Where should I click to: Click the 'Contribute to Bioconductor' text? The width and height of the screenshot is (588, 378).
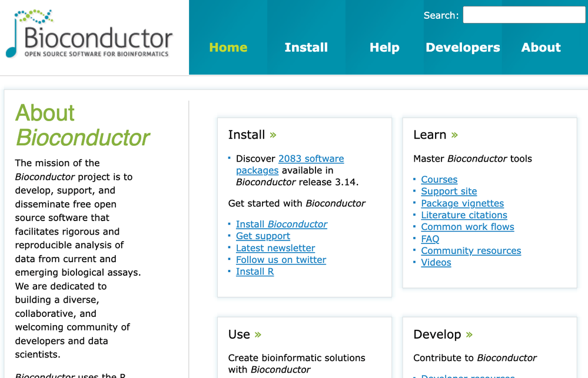coord(475,358)
